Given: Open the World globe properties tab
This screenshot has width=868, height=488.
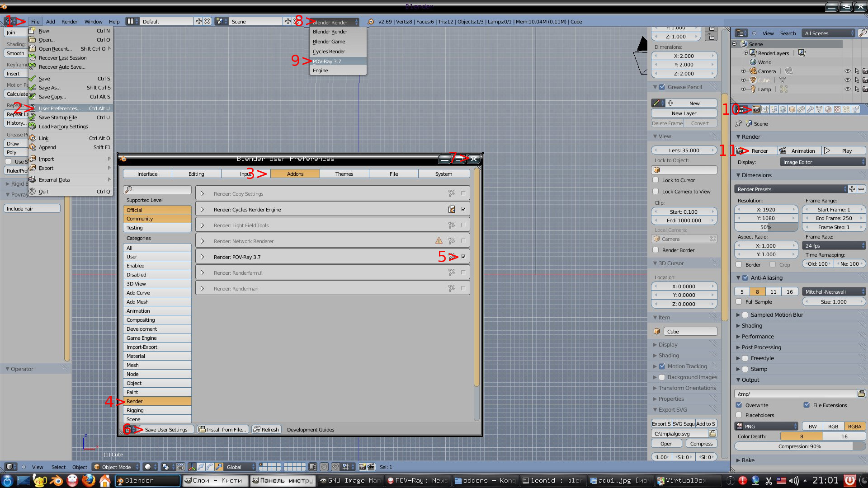Looking at the screenshot, I should click(783, 109).
